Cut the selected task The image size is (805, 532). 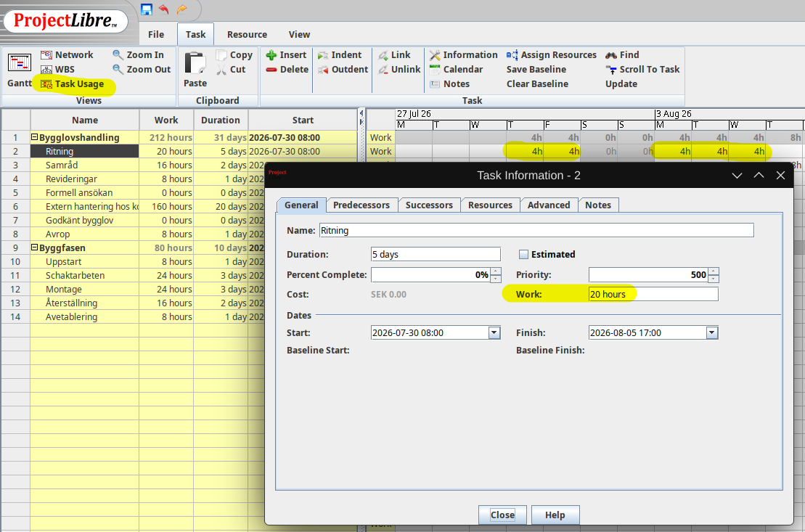pyautogui.click(x=231, y=70)
